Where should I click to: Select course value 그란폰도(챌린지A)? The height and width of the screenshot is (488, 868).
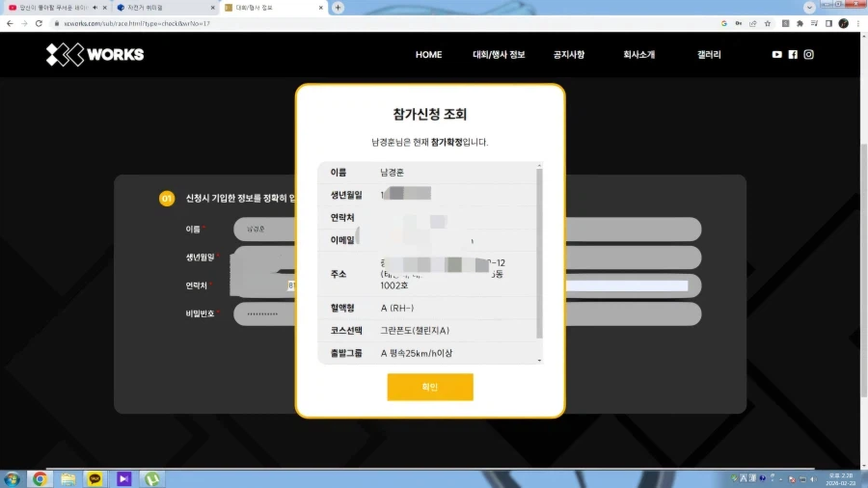415,331
